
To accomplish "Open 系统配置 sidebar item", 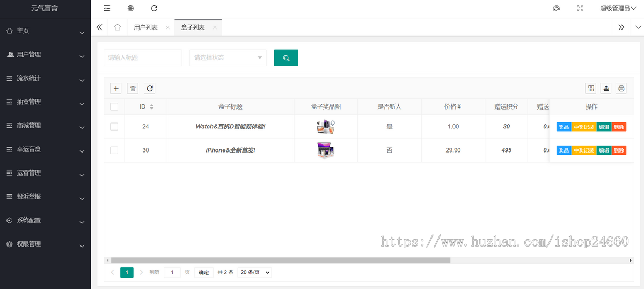I will pos(45,220).
